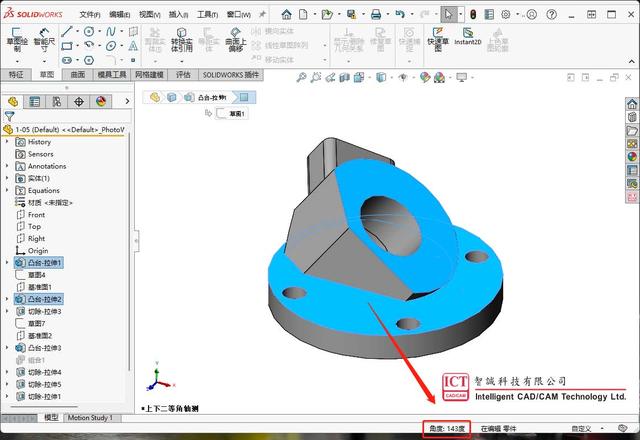Select the Straight Slot tool
The width and height of the screenshot is (640, 440).
(x=67, y=60)
